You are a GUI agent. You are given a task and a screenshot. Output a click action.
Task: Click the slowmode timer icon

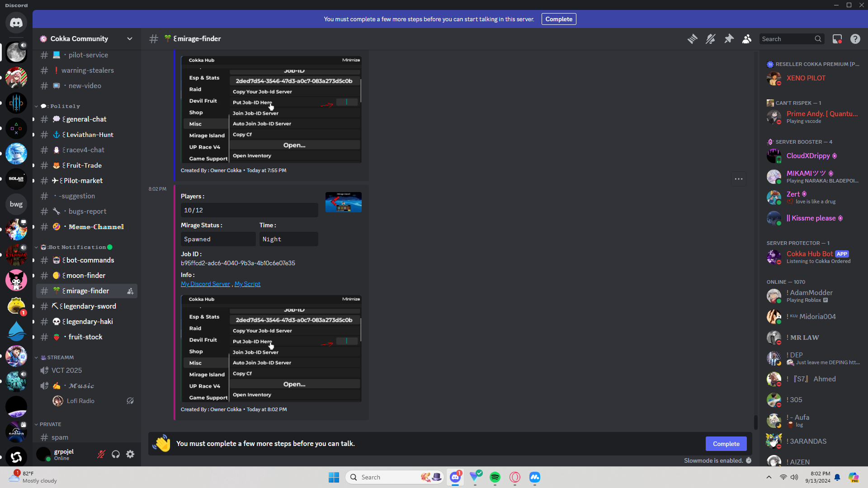pos(749,460)
